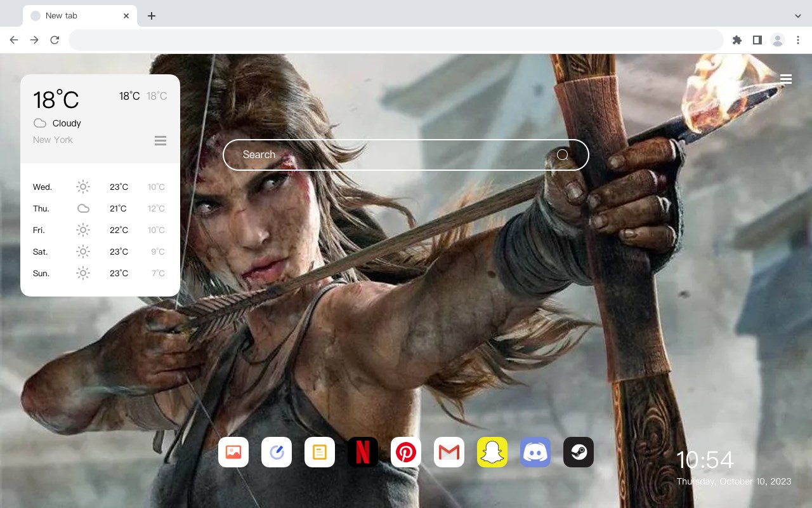
Task: Click Thursday's cloud forecast icon
Action: (x=83, y=208)
